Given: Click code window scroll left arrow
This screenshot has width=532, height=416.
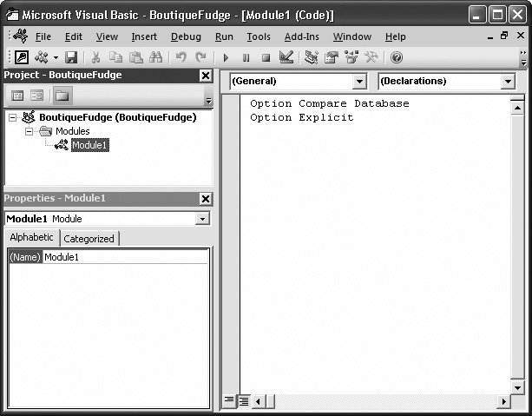Looking at the screenshot, I should pyautogui.click(x=258, y=401).
